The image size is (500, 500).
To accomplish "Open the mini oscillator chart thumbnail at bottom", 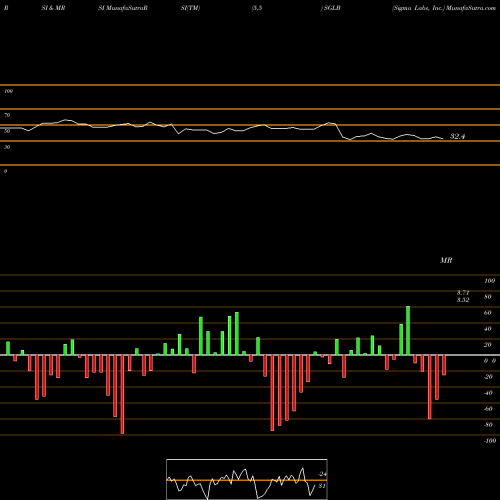I will 247,479.
